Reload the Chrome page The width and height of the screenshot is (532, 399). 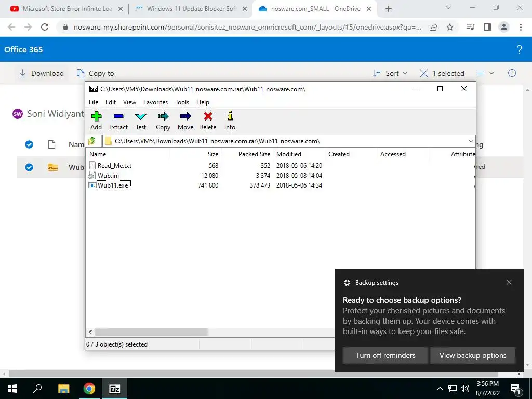(45, 27)
